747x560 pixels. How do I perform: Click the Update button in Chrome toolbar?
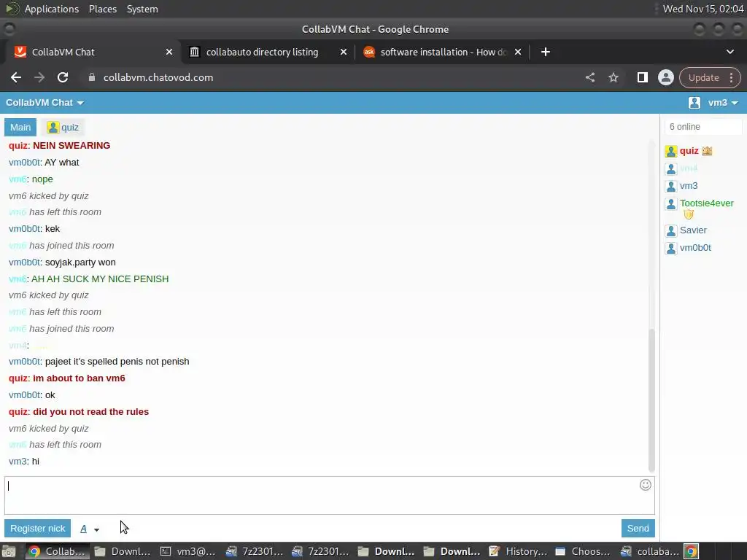pyautogui.click(x=703, y=77)
